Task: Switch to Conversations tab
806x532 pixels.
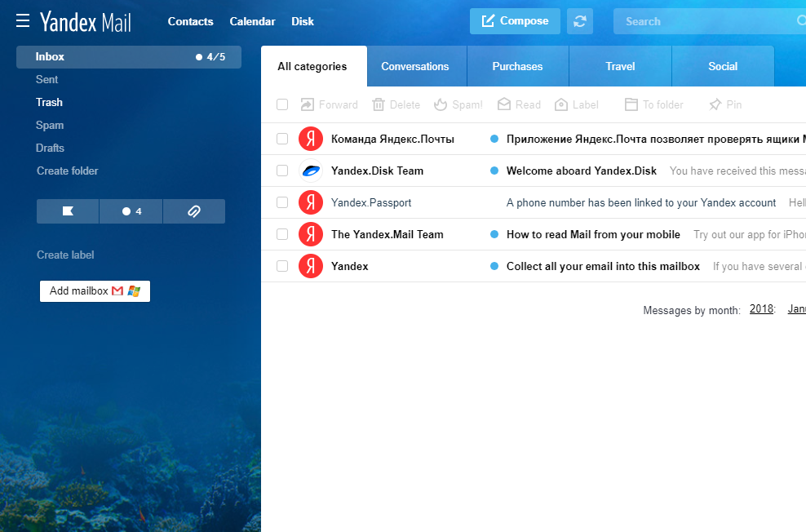Action: (417, 66)
